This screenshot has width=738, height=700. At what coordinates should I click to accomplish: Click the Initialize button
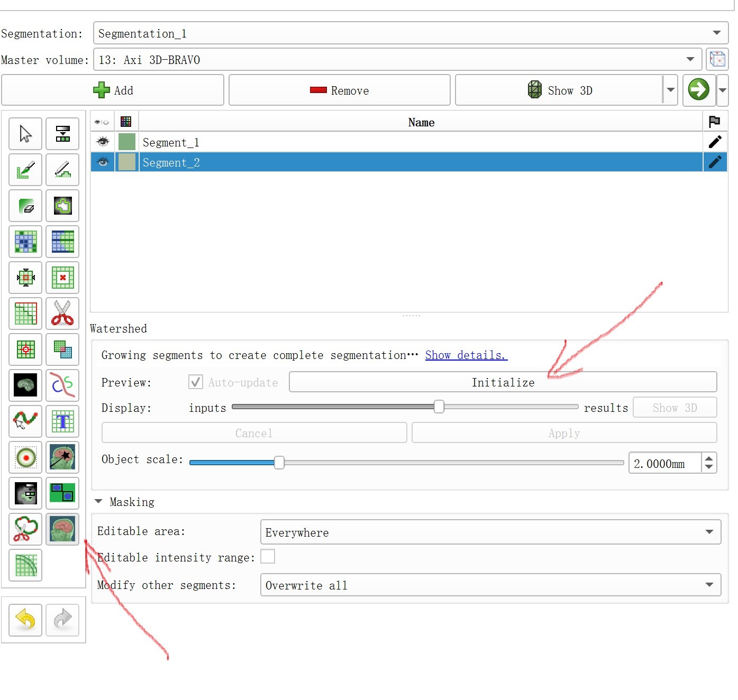503,382
